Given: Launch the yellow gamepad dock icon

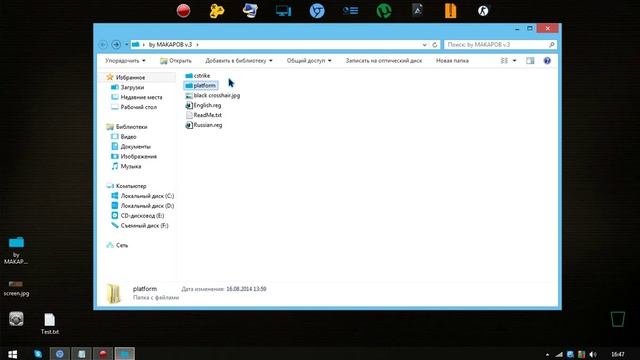Looking at the screenshot, I should 217,11.
